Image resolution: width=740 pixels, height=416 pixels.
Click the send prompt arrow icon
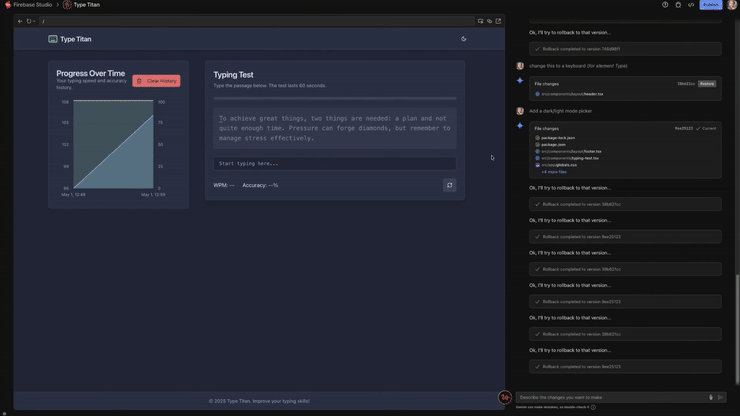pyautogui.click(x=720, y=397)
